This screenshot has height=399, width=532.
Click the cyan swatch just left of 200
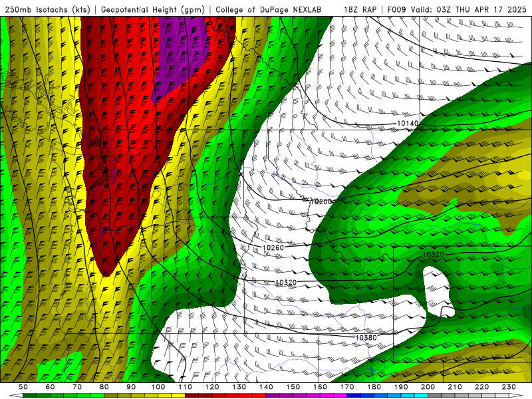(421, 396)
